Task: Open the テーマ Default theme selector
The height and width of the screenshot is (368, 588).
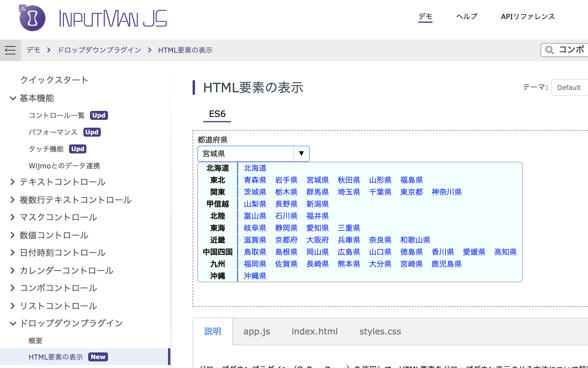Action: point(569,88)
